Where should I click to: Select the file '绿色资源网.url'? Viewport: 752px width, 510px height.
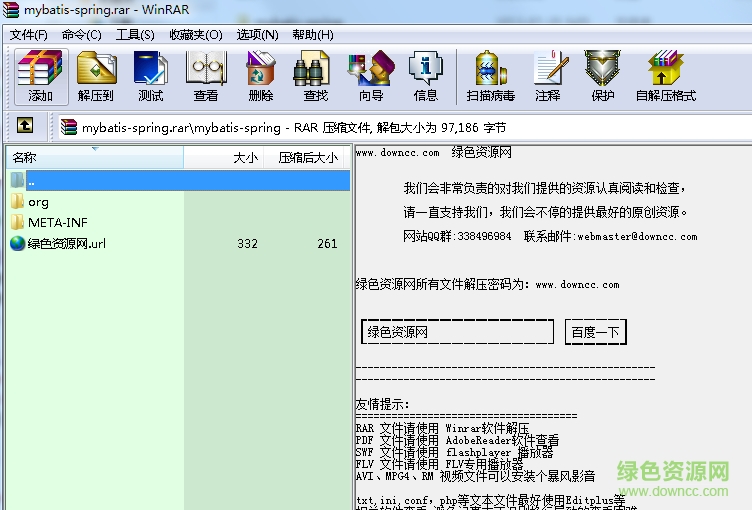click(x=66, y=244)
